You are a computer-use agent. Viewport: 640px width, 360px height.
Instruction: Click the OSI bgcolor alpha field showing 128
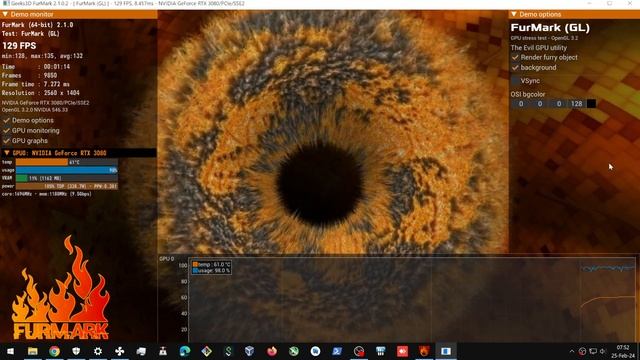pos(576,104)
